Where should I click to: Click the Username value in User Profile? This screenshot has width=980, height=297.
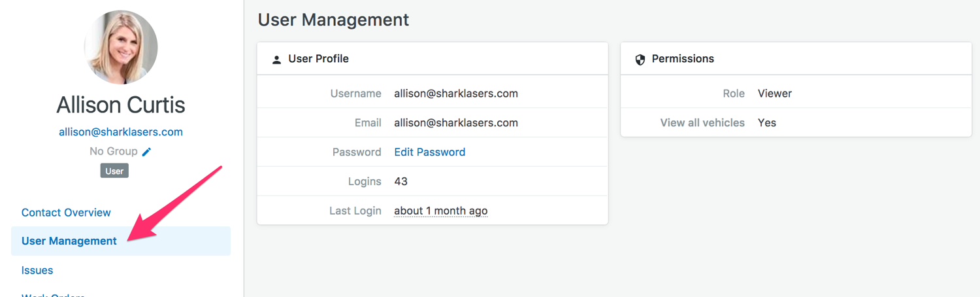455,94
